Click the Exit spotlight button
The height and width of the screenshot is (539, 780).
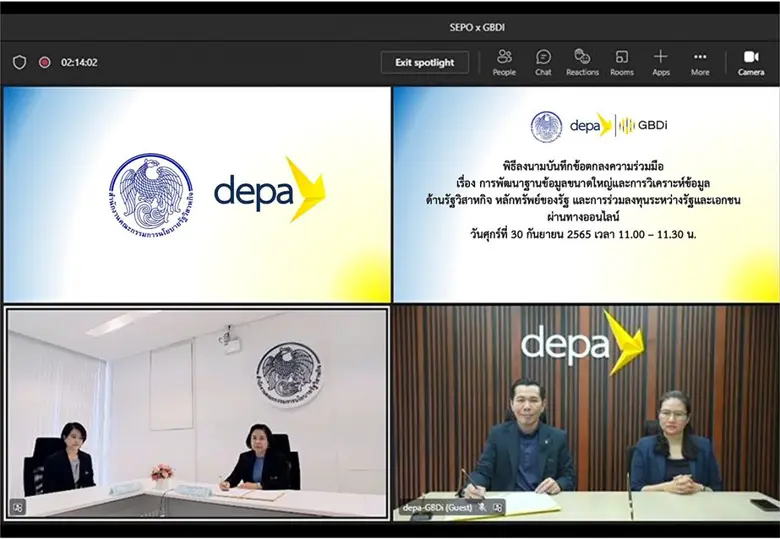424,63
